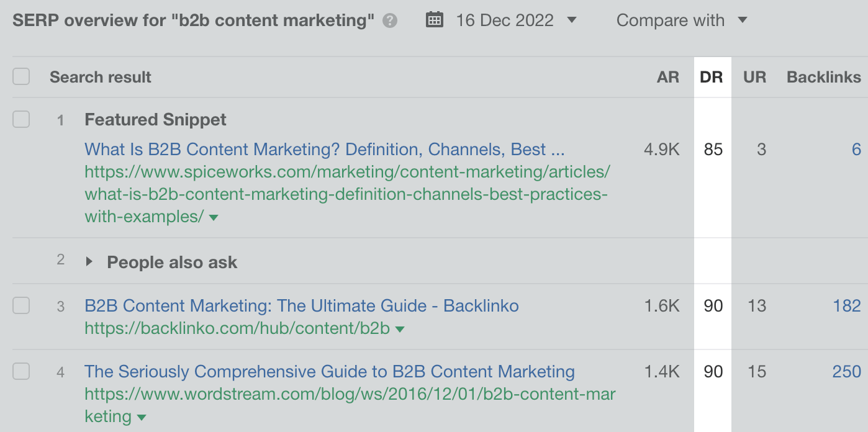
Task: Click the help question mark icon
Action: pos(390,21)
